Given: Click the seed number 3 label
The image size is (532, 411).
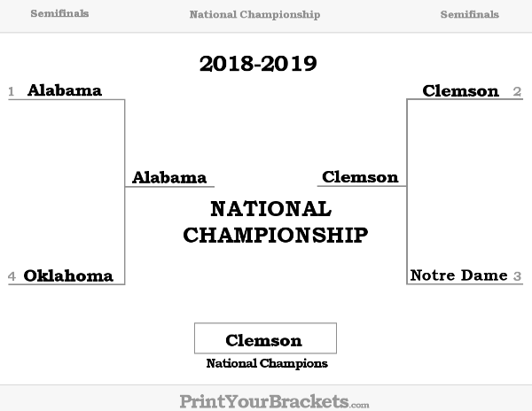Looking at the screenshot, I should click(x=517, y=276).
